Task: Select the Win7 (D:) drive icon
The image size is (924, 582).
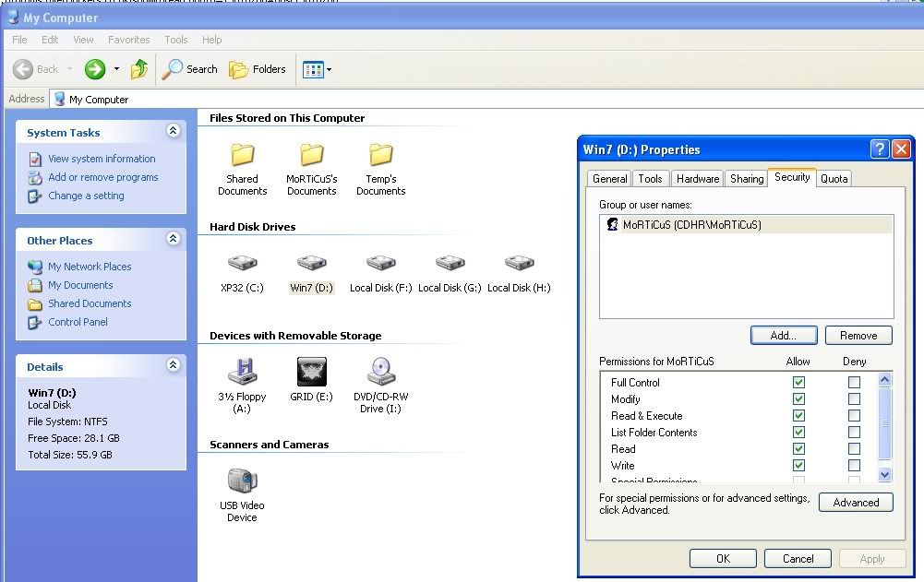Action: pos(312,263)
